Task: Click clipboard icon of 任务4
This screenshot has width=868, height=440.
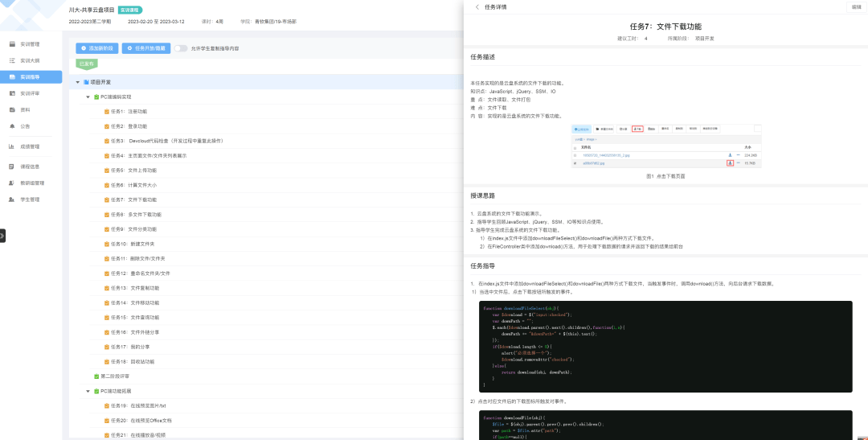Action: pyautogui.click(x=107, y=156)
